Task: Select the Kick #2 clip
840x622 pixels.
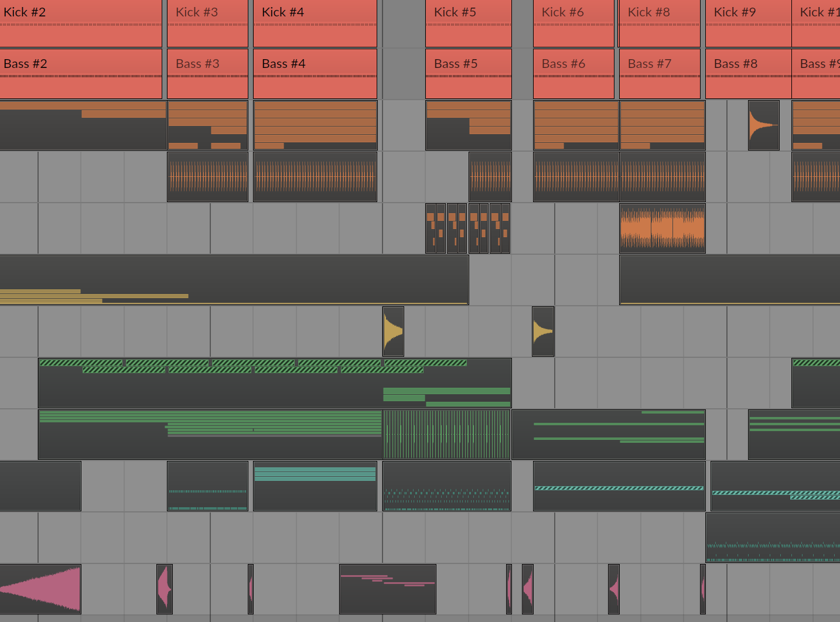Action: 81,23
